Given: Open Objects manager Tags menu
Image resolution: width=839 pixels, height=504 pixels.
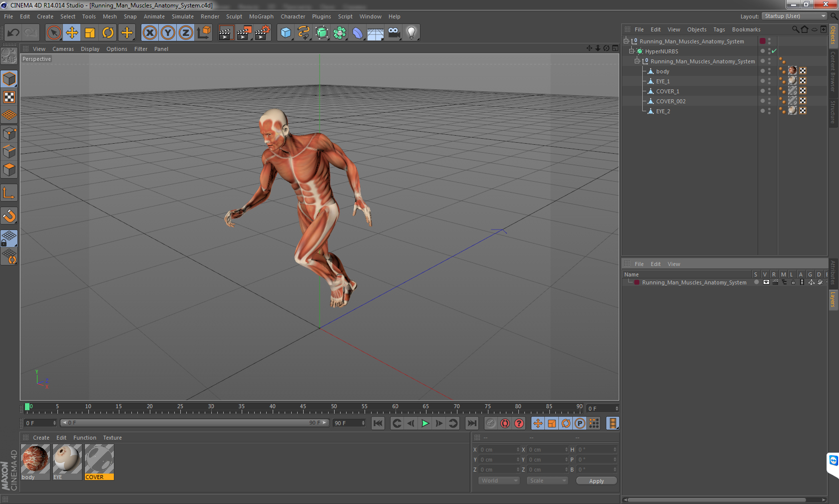Looking at the screenshot, I should pyautogui.click(x=719, y=29).
